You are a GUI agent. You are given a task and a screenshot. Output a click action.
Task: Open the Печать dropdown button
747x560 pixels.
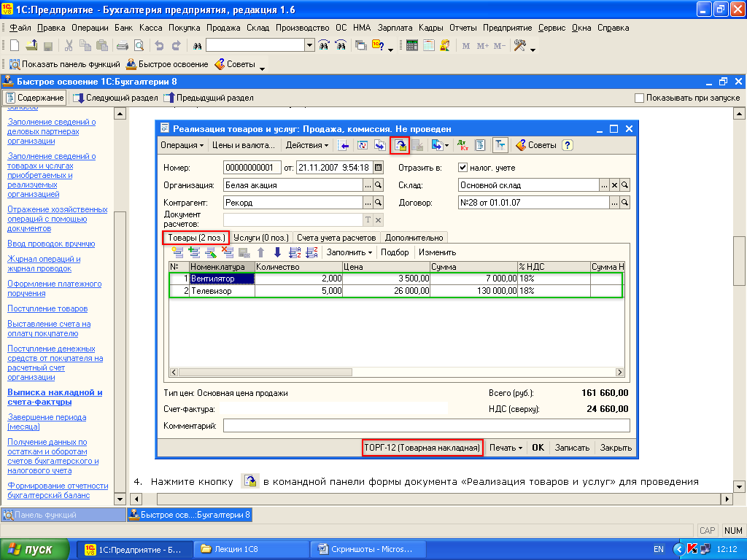pyautogui.click(x=506, y=448)
